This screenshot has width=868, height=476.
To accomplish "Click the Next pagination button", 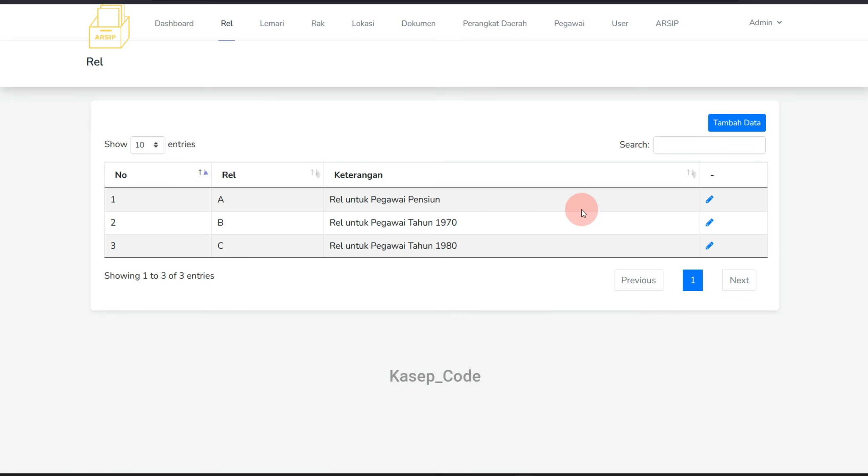I will pyautogui.click(x=739, y=280).
